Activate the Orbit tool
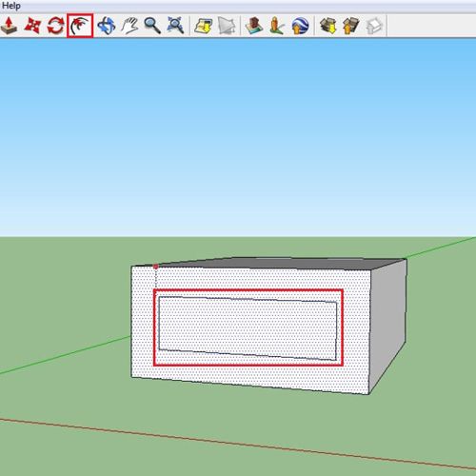The height and width of the screenshot is (476, 476). click(x=107, y=26)
